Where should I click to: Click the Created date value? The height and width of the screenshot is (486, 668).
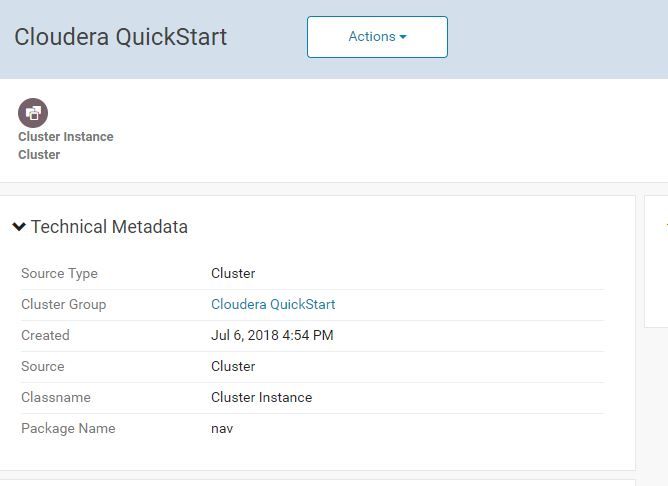pyautogui.click(x=272, y=335)
